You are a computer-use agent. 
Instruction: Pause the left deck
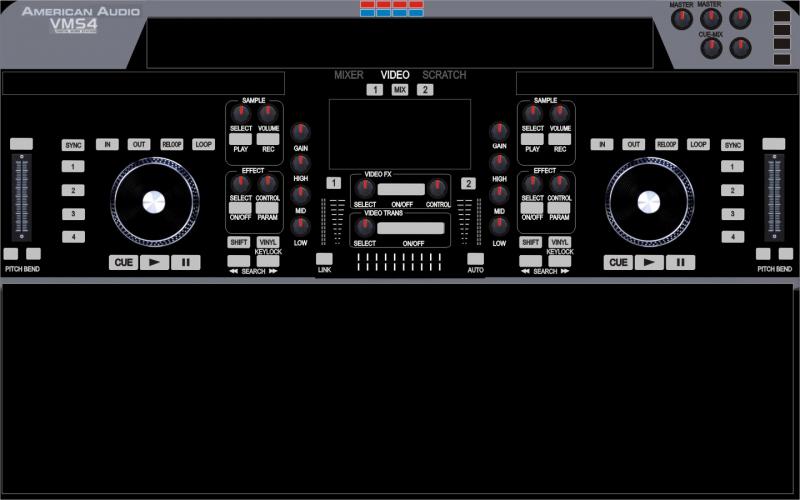186,262
